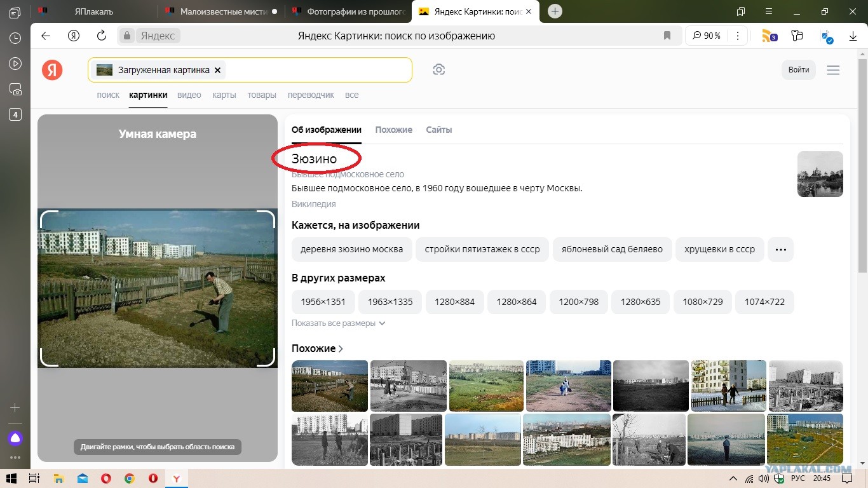This screenshot has height=488, width=868.
Task: Open the bookmarks panel in title bar
Action: pyautogui.click(x=741, y=11)
